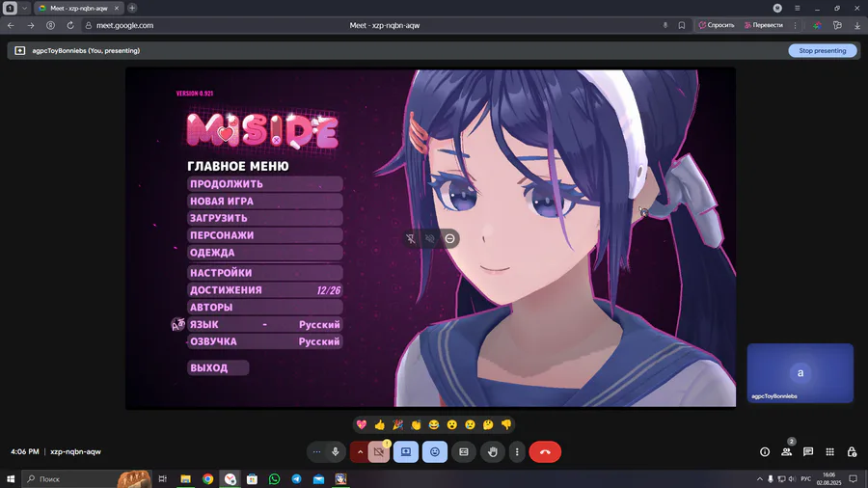Open more options in Meet toolbar

(517, 452)
